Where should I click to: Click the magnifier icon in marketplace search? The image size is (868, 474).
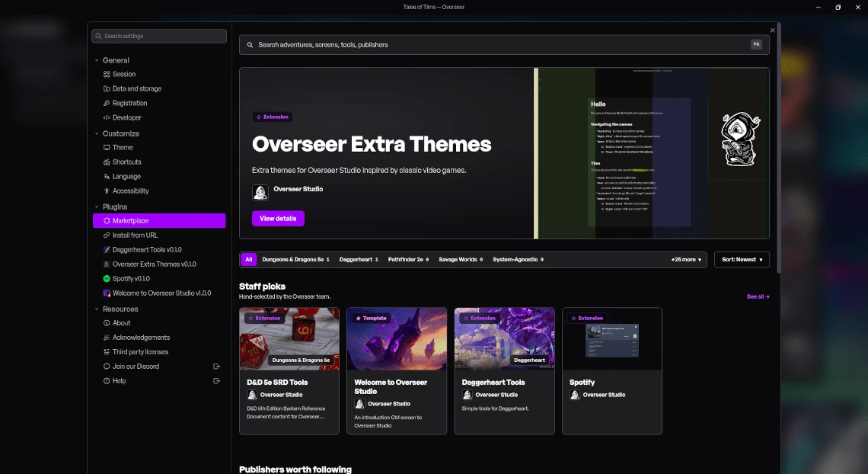pos(250,45)
